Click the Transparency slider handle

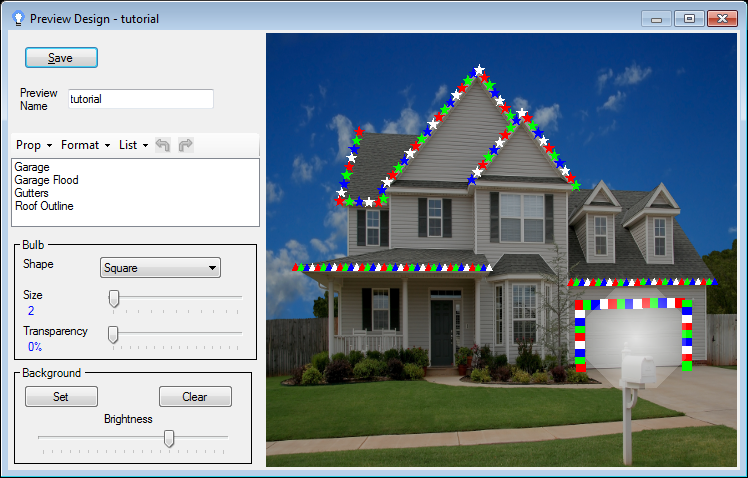113,333
